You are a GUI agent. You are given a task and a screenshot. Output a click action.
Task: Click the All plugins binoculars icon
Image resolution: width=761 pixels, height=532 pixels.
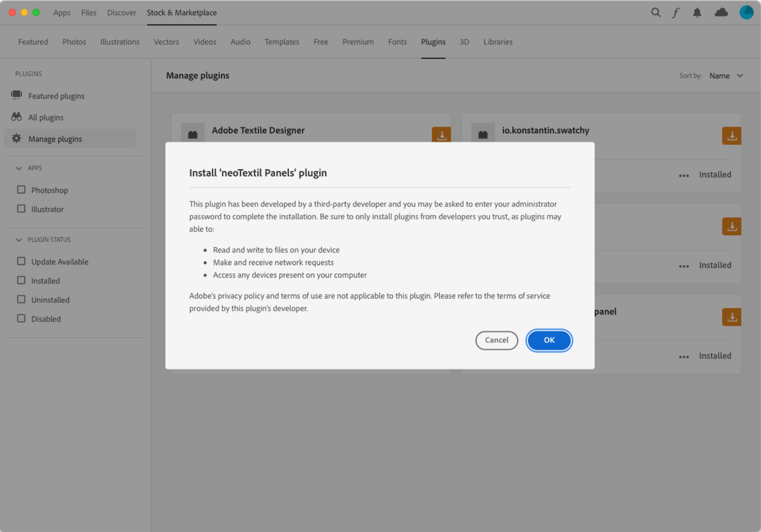point(16,117)
